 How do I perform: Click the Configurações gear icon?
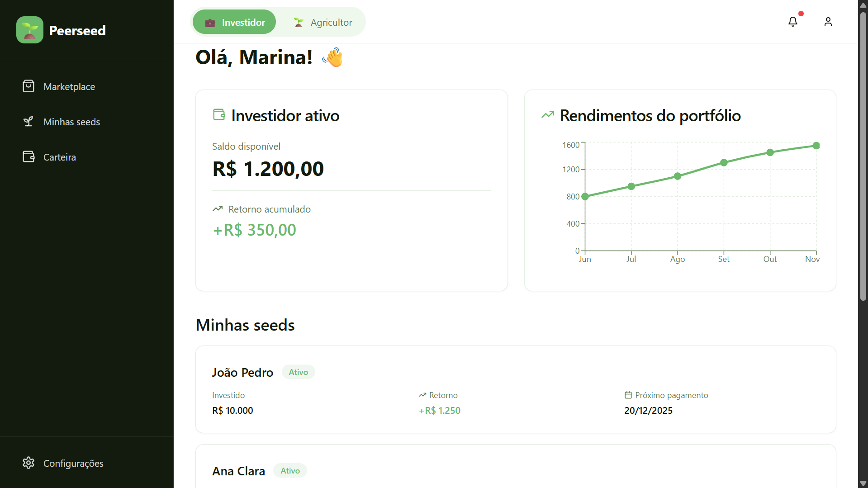click(x=28, y=463)
